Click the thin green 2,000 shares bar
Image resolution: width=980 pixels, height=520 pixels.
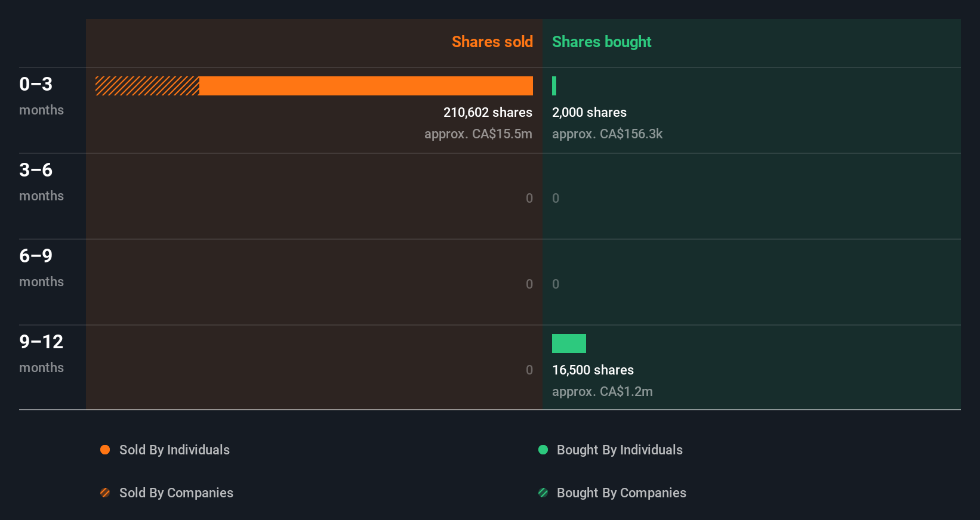tap(554, 86)
